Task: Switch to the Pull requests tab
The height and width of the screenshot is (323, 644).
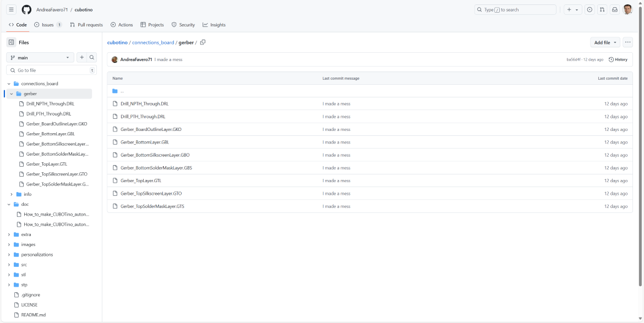Action: (x=86, y=25)
